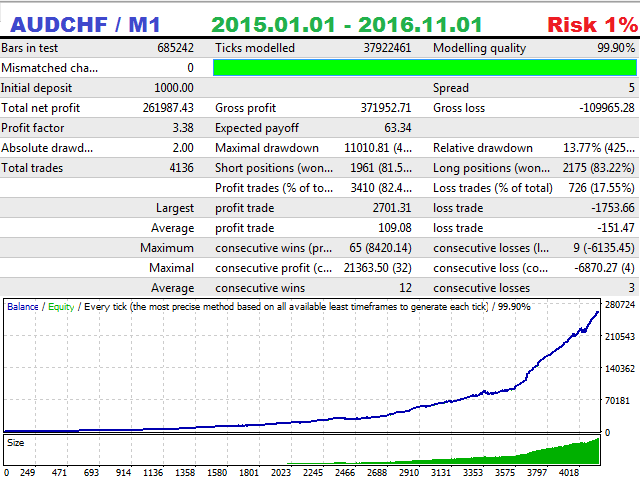Select Loss trades value 726 (17.55%)
The height and width of the screenshot is (480, 640).
click(x=601, y=188)
